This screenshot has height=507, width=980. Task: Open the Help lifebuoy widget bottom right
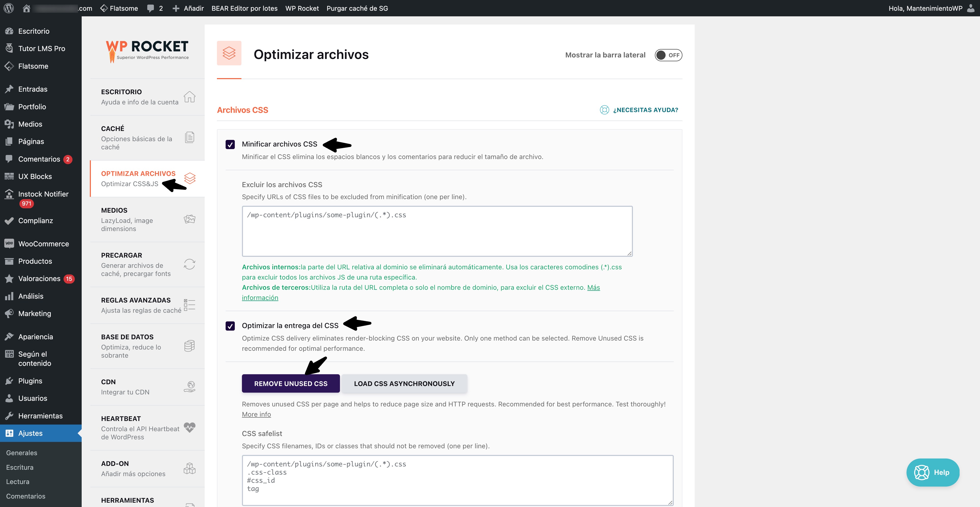tap(933, 472)
